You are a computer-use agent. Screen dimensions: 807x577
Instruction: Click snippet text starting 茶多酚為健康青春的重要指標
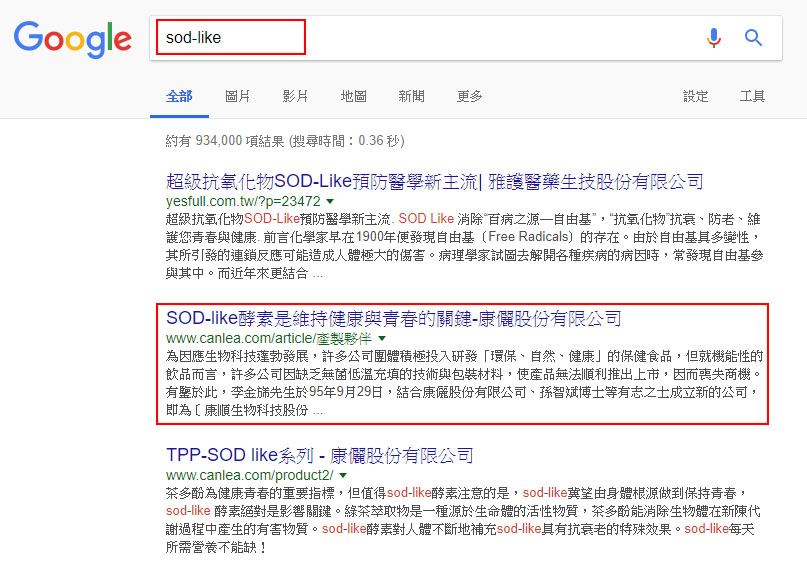pyautogui.click(x=463, y=520)
